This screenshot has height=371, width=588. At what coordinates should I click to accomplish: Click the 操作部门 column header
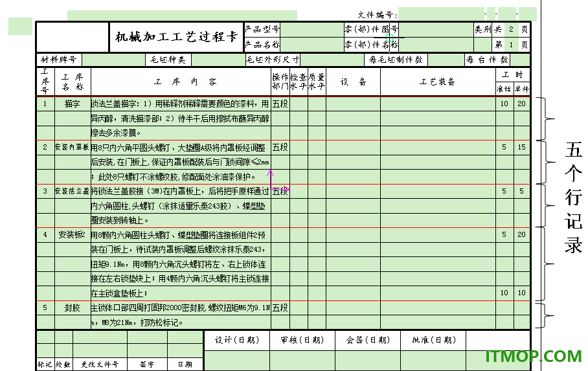280,82
